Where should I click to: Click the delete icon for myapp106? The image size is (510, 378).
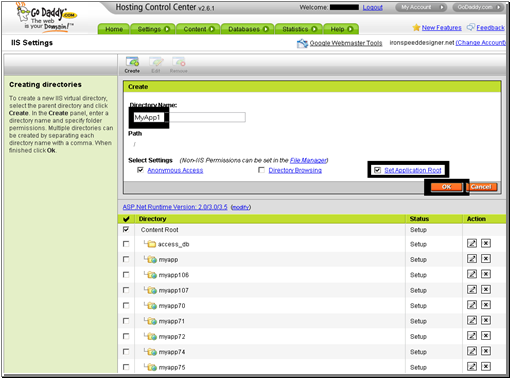click(x=486, y=274)
